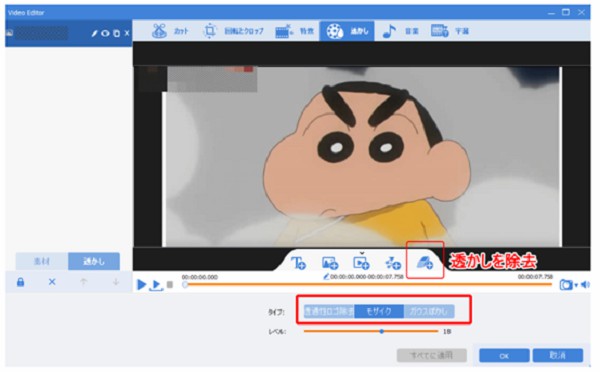Click the move up arrow icon
The height and width of the screenshot is (372, 600).
point(83,282)
